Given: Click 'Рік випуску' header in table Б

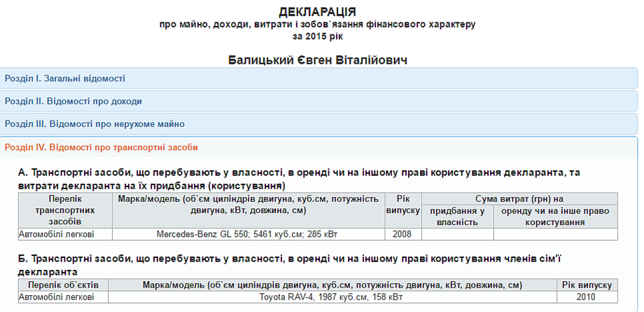Looking at the screenshot, I should point(587,285).
